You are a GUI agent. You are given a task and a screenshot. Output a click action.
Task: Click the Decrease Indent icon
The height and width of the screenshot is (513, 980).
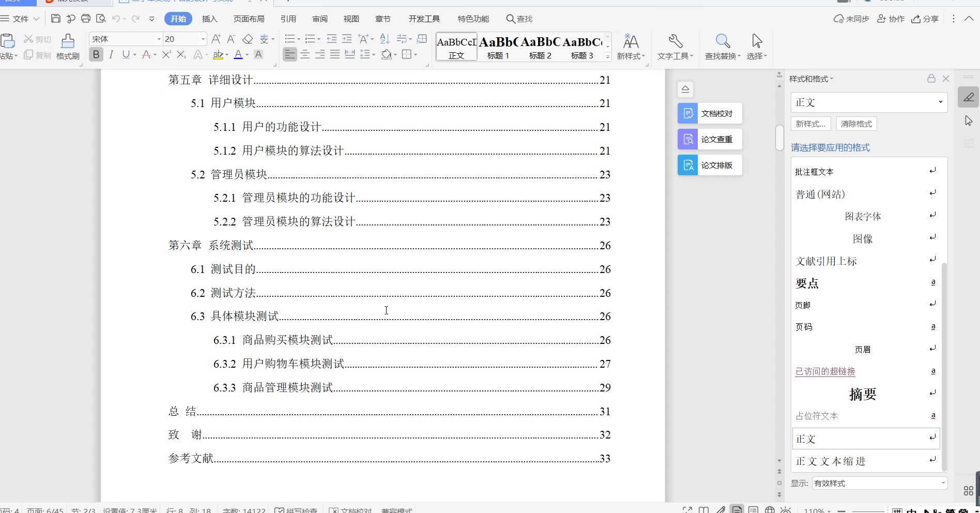pos(332,39)
